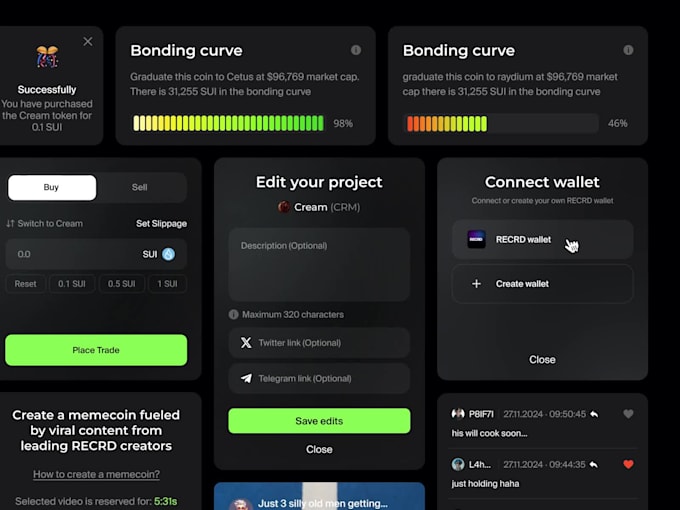Click the P8lF7l timestamp 27.11.2024 · 09:50:45

click(x=544, y=414)
